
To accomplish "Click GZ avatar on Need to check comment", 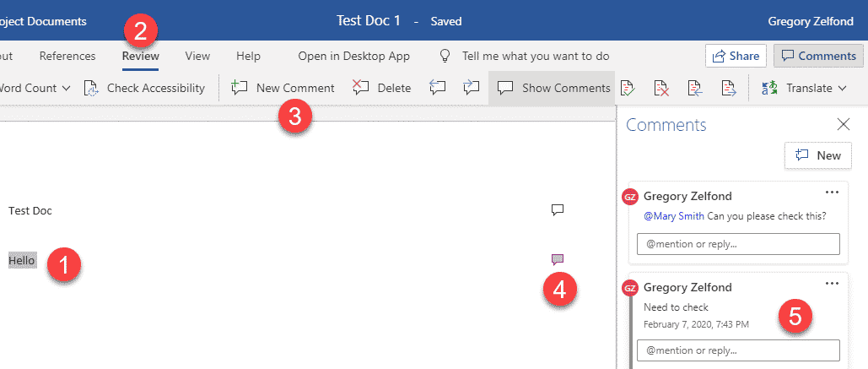I will tap(630, 288).
